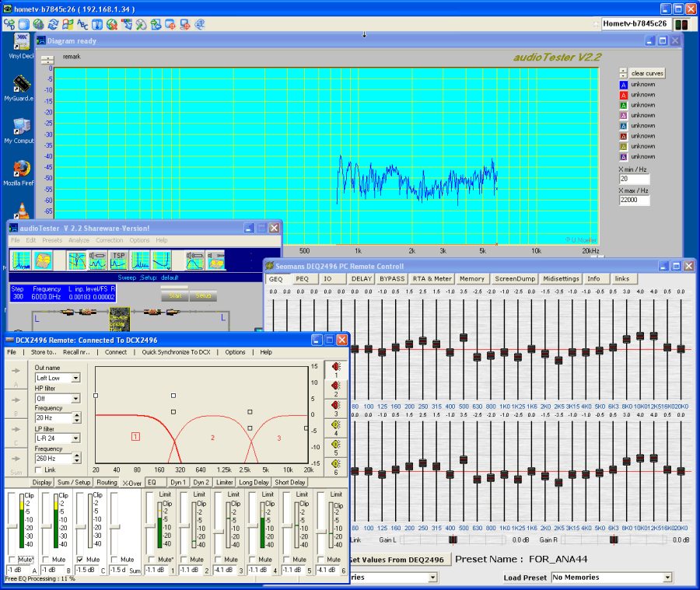Click the Setup button in audioTester

203,295
